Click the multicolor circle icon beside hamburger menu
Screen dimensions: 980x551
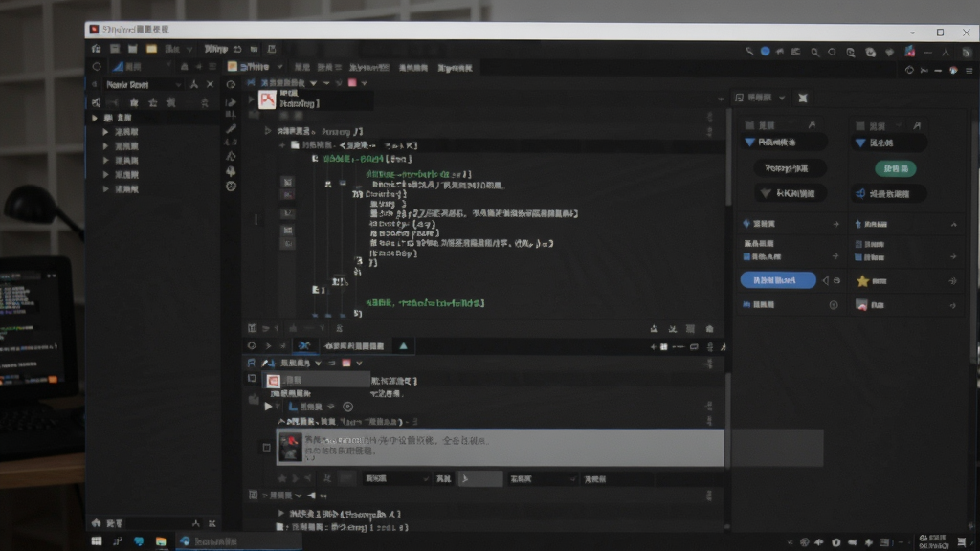(953, 71)
